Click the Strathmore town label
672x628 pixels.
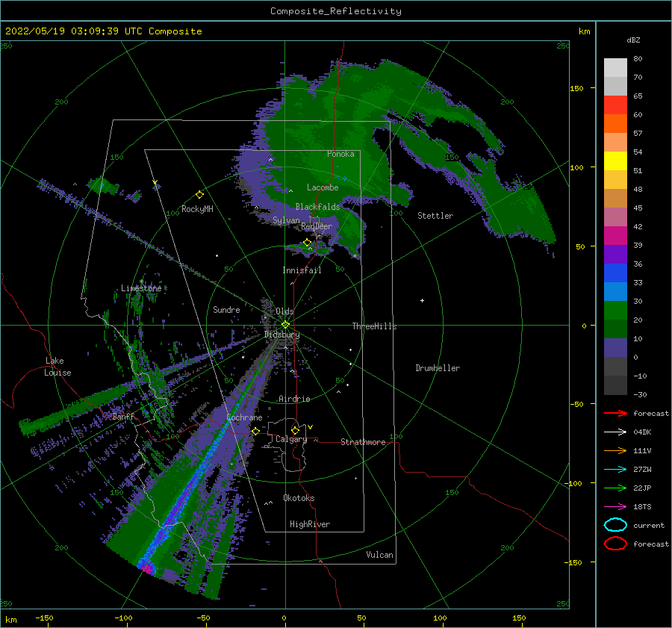click(363, 442)
